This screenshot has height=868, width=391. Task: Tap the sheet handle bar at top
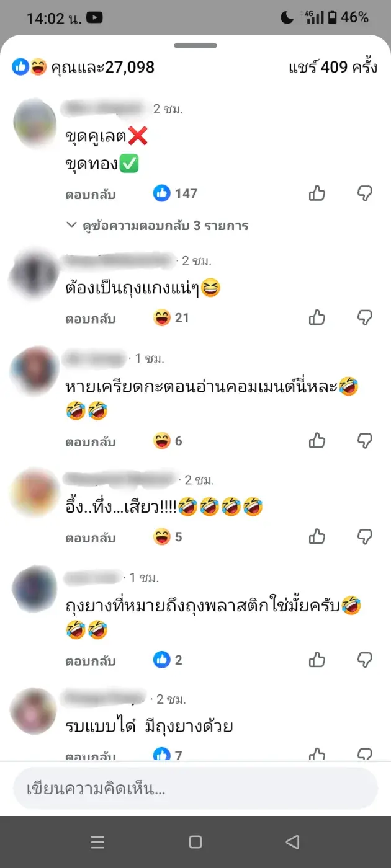tap(195, 45)
